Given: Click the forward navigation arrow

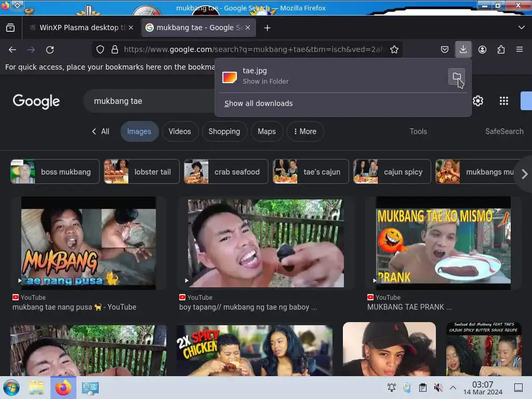Looking at the screenshot, I should [x=31, y=49].
